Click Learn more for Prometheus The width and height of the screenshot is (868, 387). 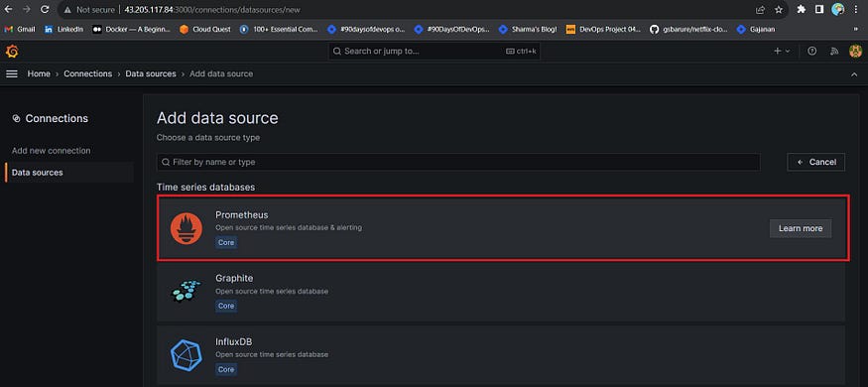pyautogui.click(x=801, y=228)
